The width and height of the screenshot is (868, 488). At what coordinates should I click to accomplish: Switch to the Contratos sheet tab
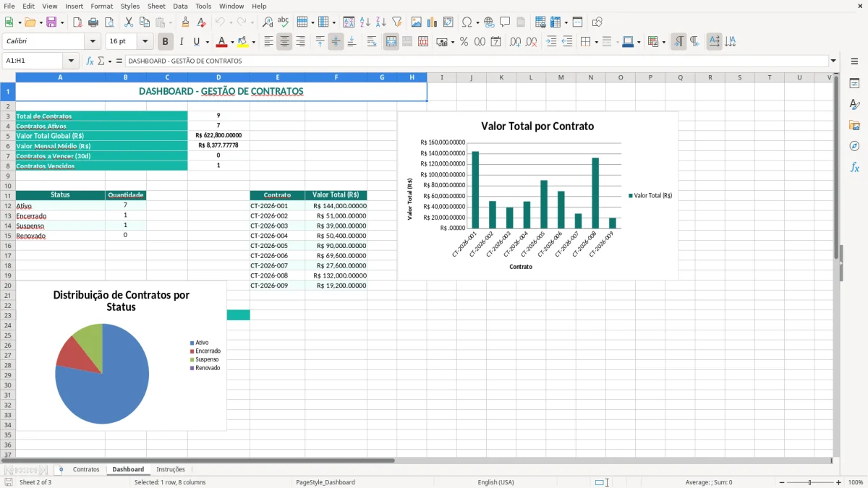point(86,470)
